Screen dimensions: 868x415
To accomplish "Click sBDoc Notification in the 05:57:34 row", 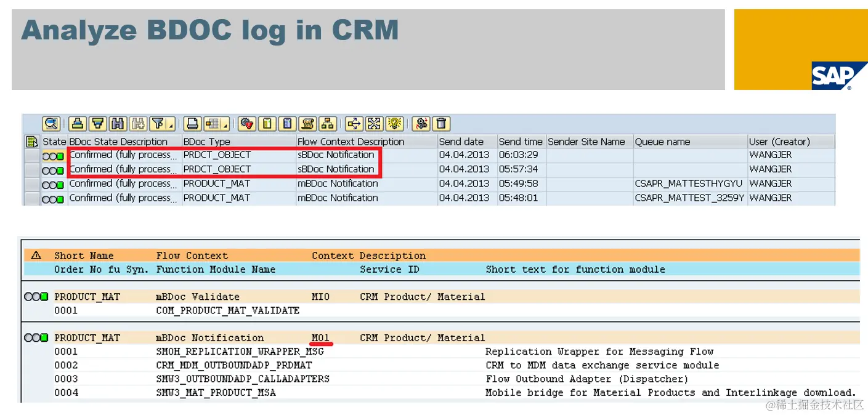I will pyautogui.click(x=336, y=169).
